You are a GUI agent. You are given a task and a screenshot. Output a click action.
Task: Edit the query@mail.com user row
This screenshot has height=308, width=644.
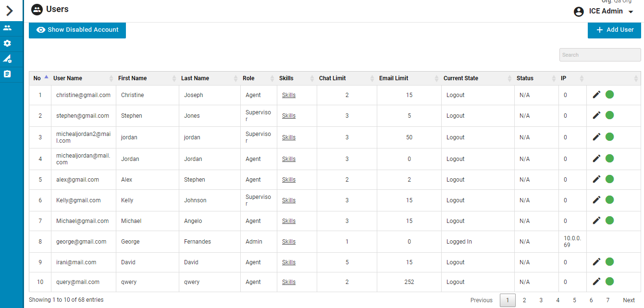click(x=596, y=282)
